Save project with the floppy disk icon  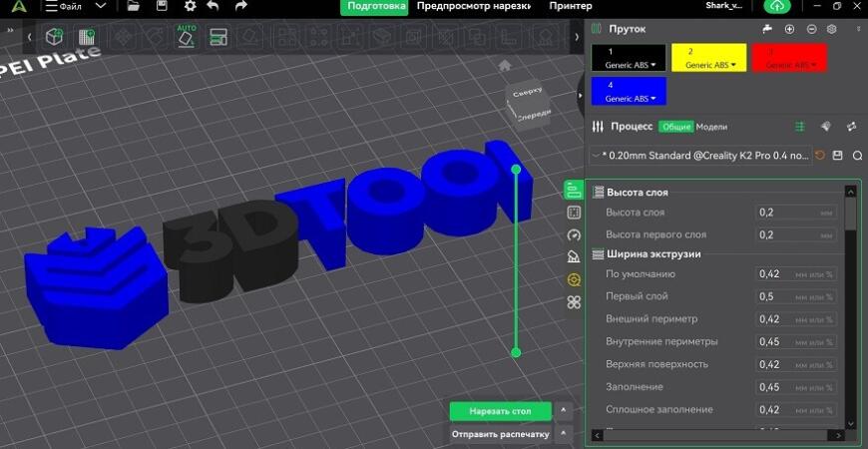162,6
